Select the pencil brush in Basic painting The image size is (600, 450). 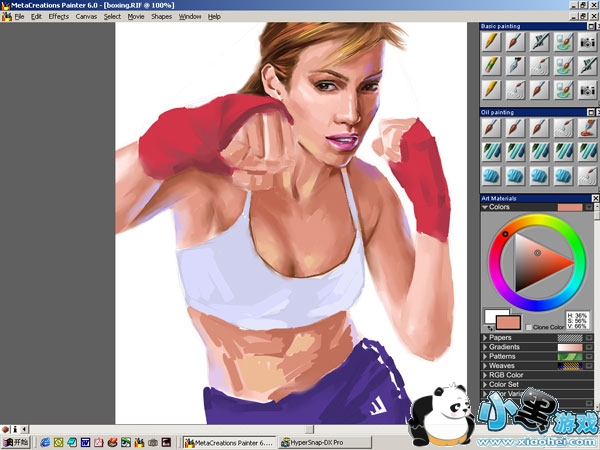pos(491,41)
